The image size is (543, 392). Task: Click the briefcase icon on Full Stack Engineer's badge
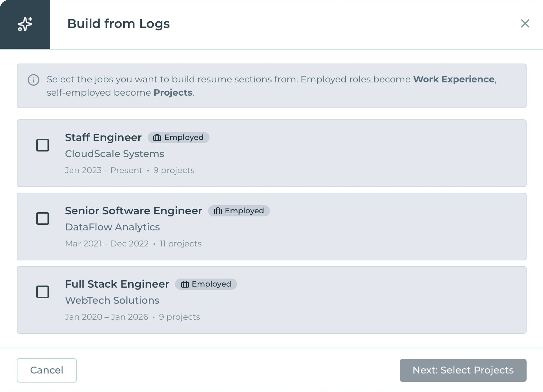point(184,284)
